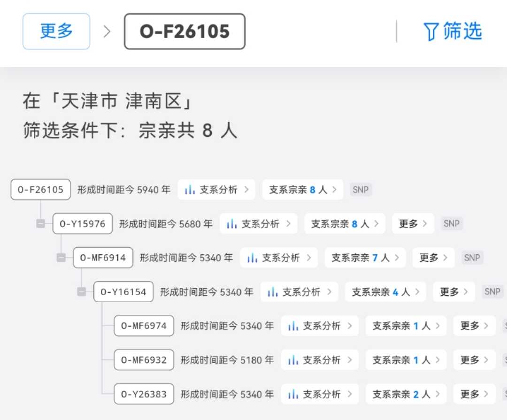Open the 筛选 filter icon
Viewport: 507px width, 420px height.
[x=431, y=32]
